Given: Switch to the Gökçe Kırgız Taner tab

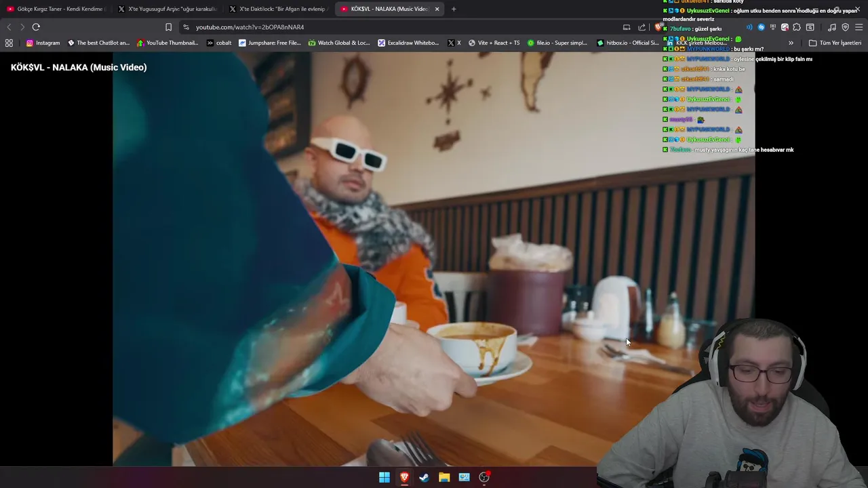Looking at the screenshot, I should (x=56, y=9).
